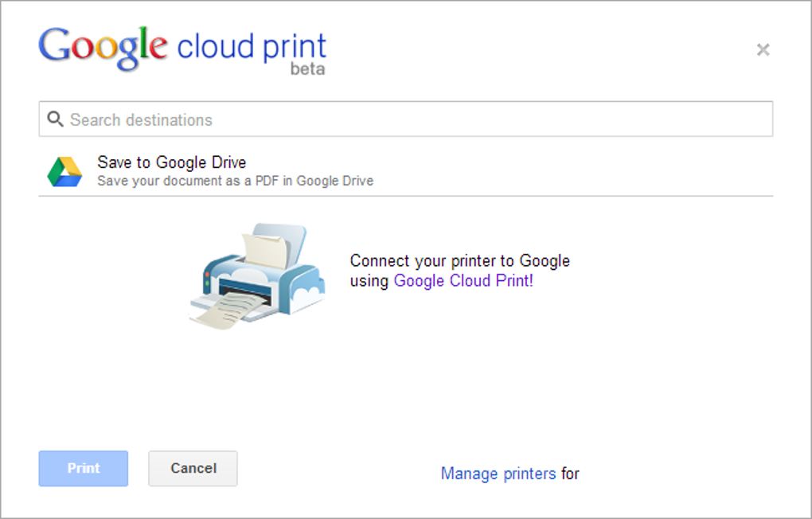Select the Save to Google Drive destination
The image size is (812, 519).
coord(172,162)
